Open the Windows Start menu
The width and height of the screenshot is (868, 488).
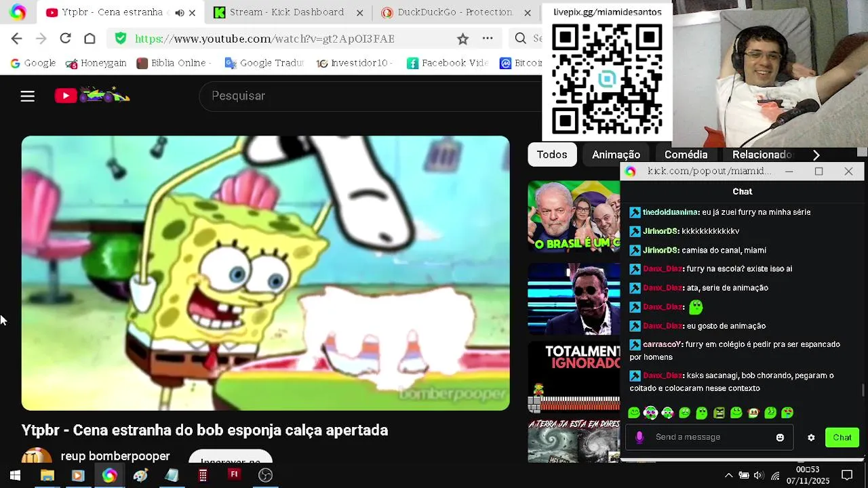tap(15, 475)
